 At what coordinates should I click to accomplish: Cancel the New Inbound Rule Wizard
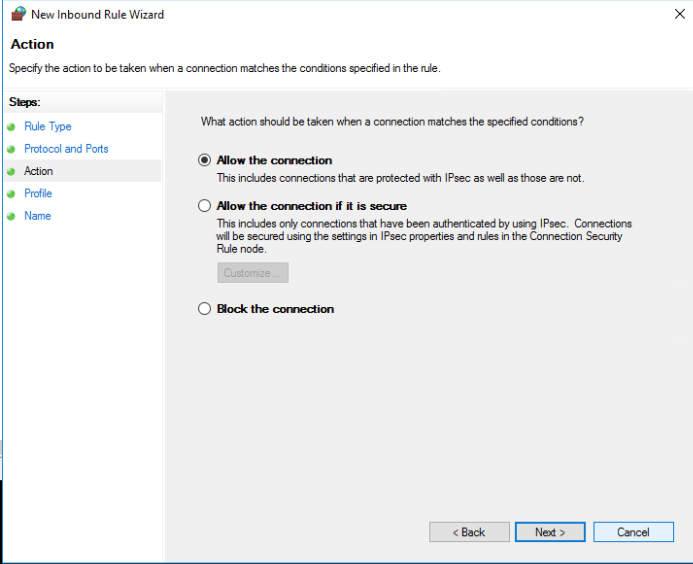[x=633, y=532]
